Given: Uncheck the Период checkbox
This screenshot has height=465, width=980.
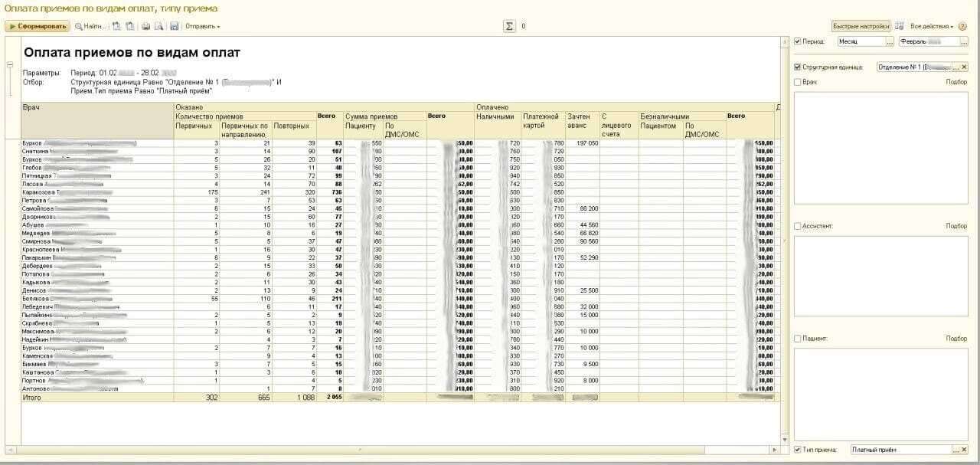Looking at the screenshot, I should 798,41.
